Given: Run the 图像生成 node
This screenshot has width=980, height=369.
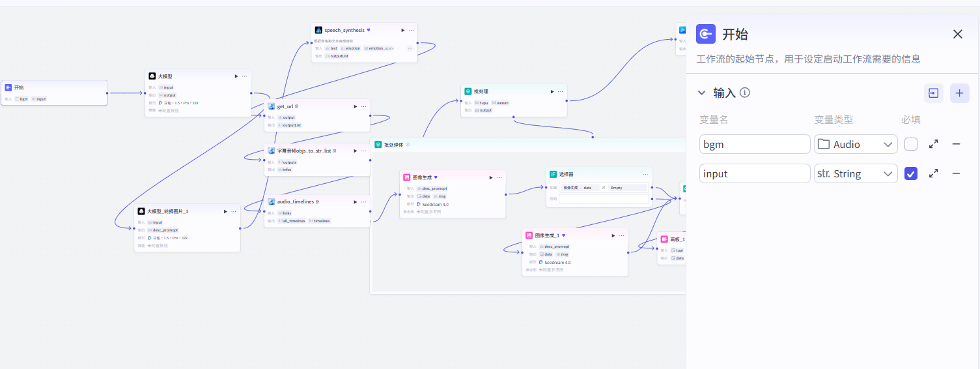Looking at the screenshot, I should 491,177.
